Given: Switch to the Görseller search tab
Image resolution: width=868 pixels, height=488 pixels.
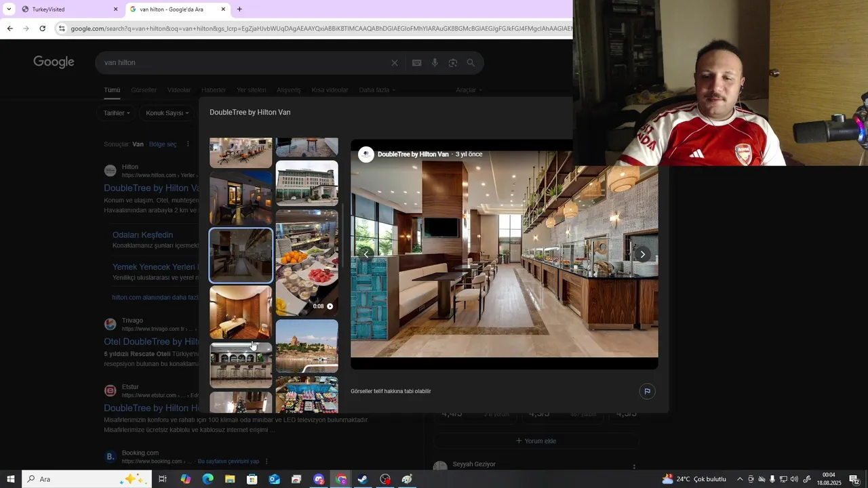Looking at the screenshot, I should [144, 90].
